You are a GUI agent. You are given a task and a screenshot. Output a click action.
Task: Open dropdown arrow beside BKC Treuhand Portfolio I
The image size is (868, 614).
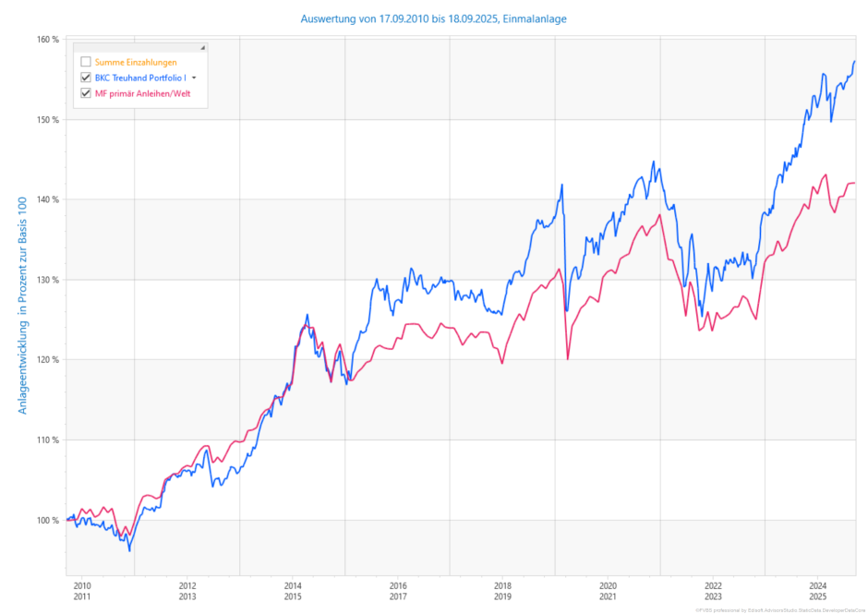point(194,78)
